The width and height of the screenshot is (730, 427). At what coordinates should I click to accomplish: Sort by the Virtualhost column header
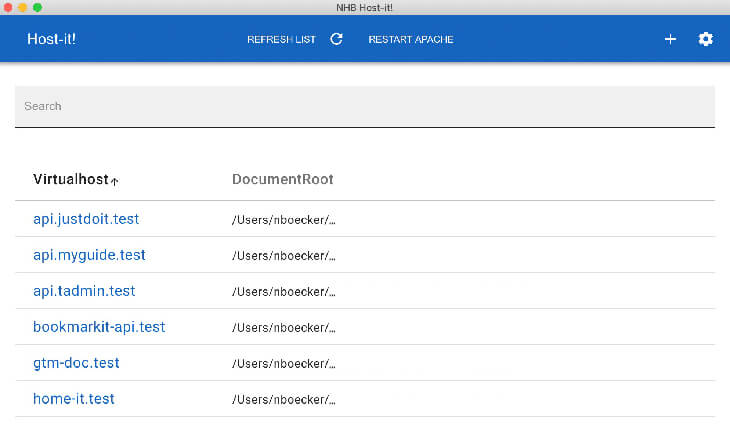pyautogui.click(x=70, y=179)
